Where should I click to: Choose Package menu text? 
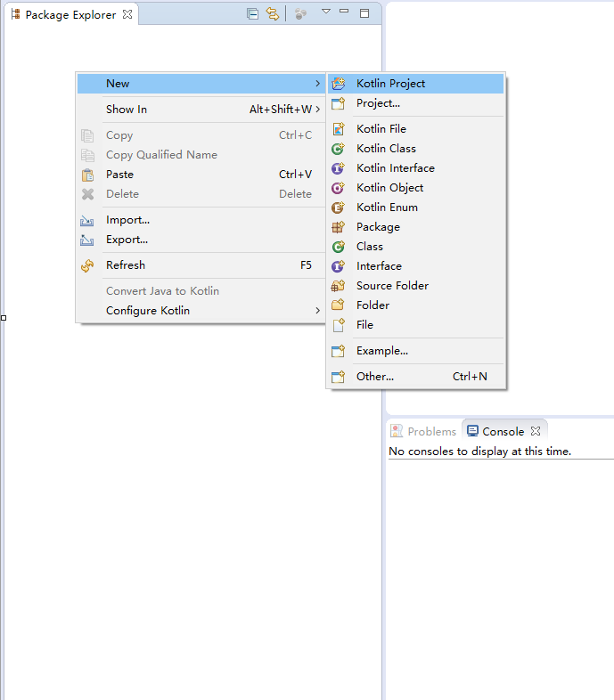coord(378,227)
